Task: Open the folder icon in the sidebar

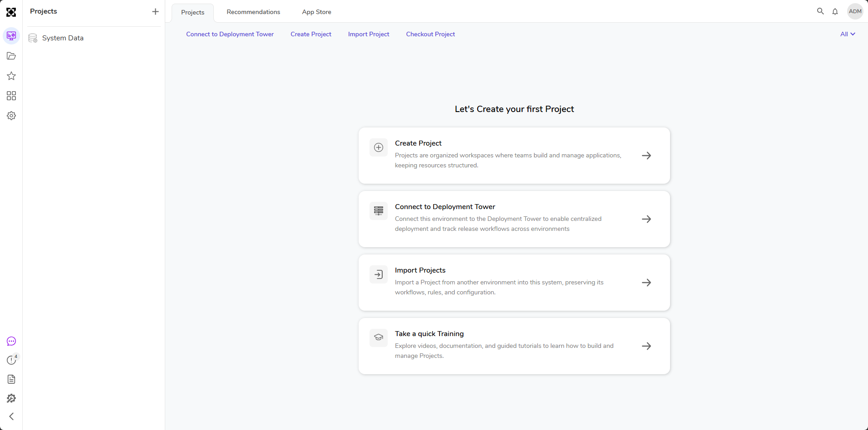Action: point(11,56)
